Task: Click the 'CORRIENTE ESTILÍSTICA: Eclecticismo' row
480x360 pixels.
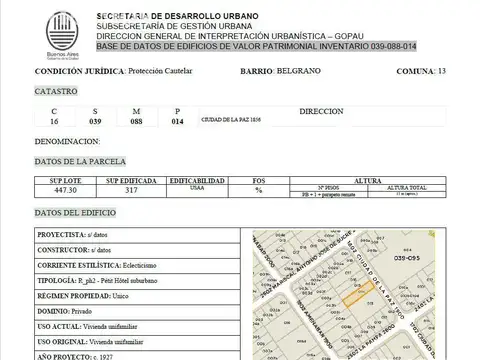Action: tap(137, 266)
